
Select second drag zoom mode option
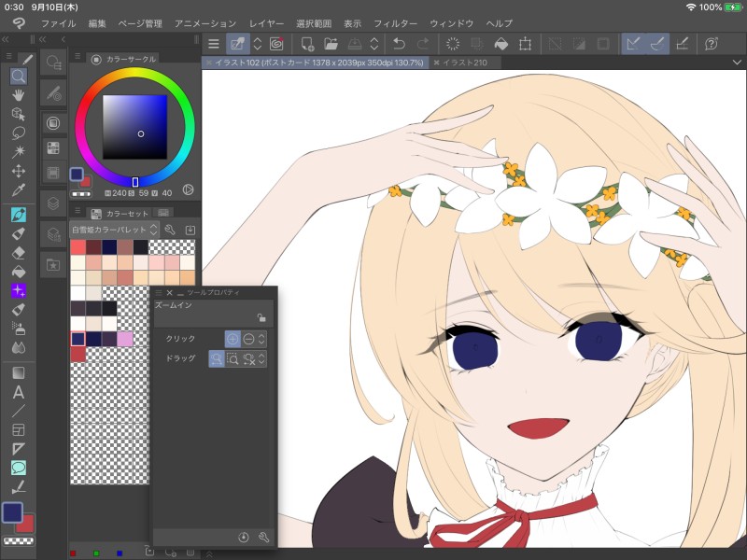click(x=233, y=358)
